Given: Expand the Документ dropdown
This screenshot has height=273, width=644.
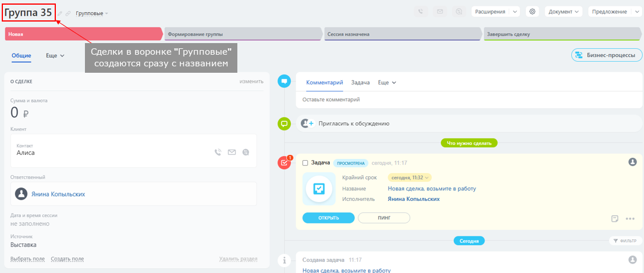Looking at the screenshot, I should [x=564, y=11].
